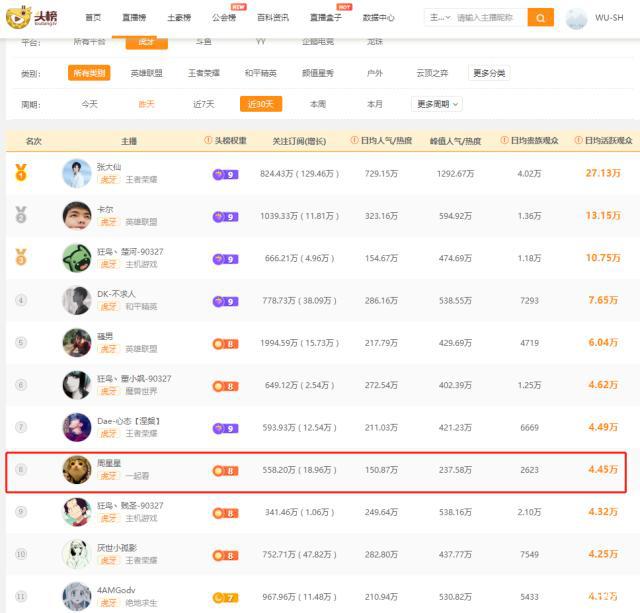
Task: Click the 头榜 site logo
Action: 32,17
